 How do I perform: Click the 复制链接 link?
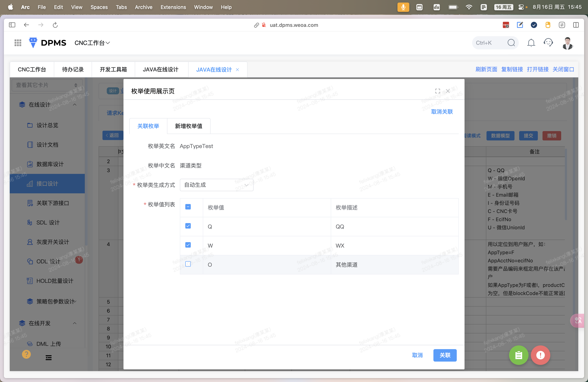512,69
